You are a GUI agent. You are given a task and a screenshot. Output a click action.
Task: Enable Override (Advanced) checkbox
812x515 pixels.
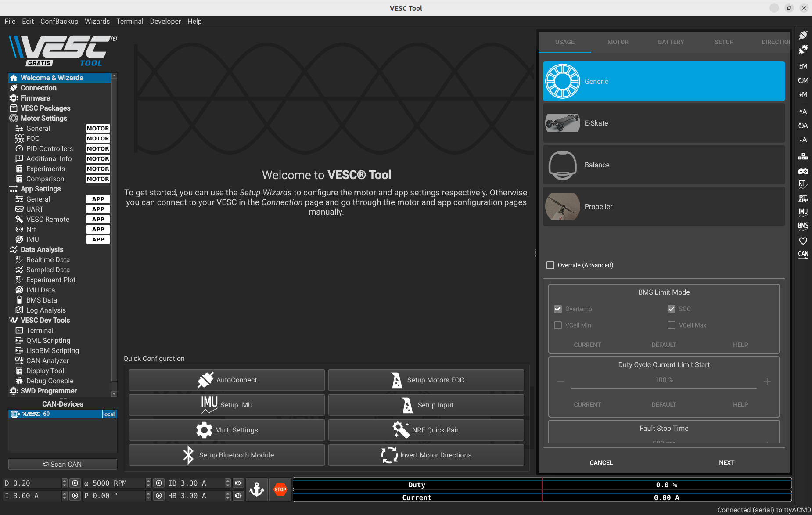550,265
